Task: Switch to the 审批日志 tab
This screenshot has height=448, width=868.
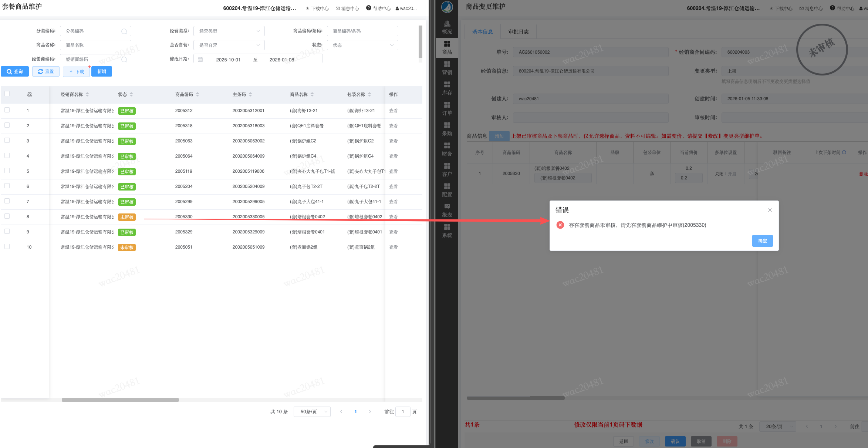Action: pyautogui.click(x=518, y=32)
